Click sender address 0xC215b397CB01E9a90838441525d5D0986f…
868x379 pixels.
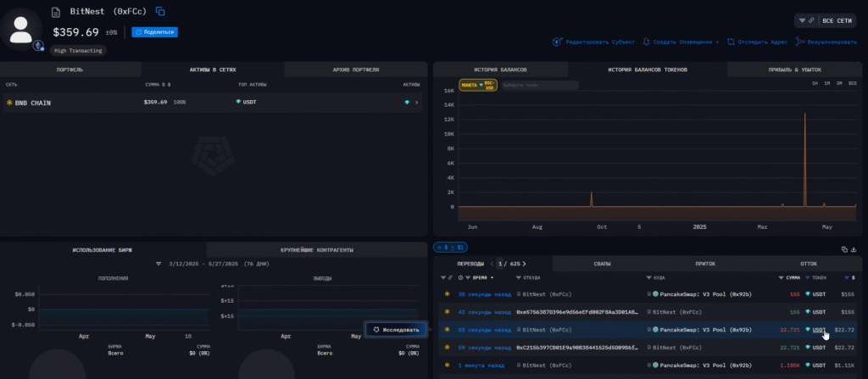coord(578,348)
